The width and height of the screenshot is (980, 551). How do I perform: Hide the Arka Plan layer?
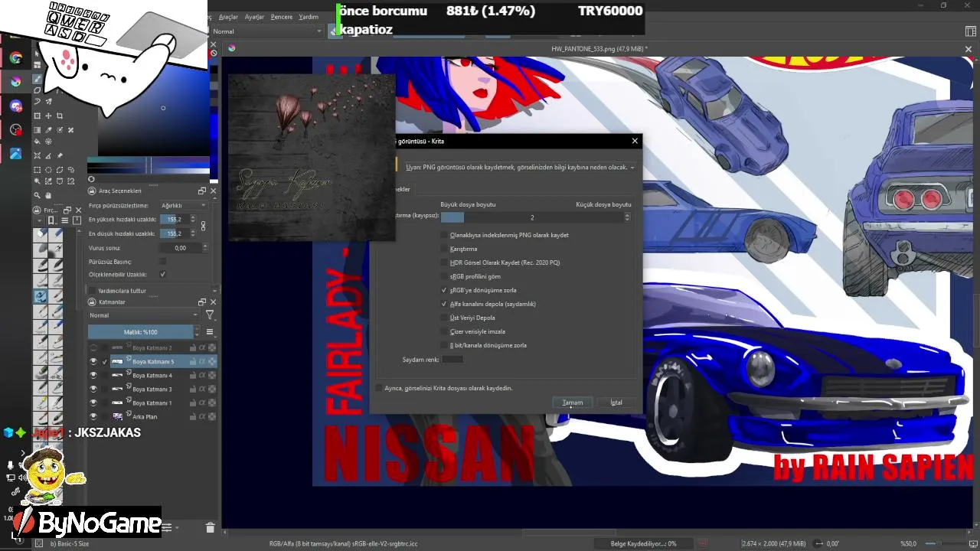click(x=93, y=416)
